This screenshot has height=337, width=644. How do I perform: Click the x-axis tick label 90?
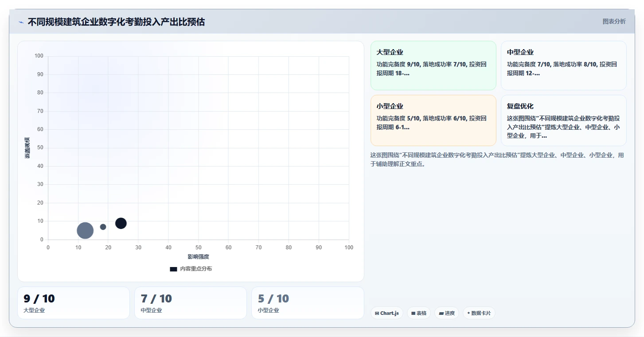click(x=319, y=248)
